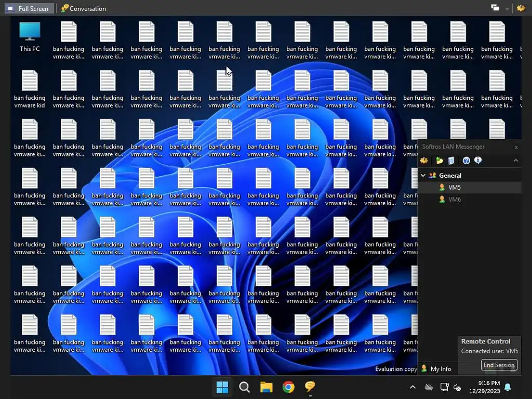Open muted volume tray icon
This screenshot has height=399, width=532.
[457, 387]
